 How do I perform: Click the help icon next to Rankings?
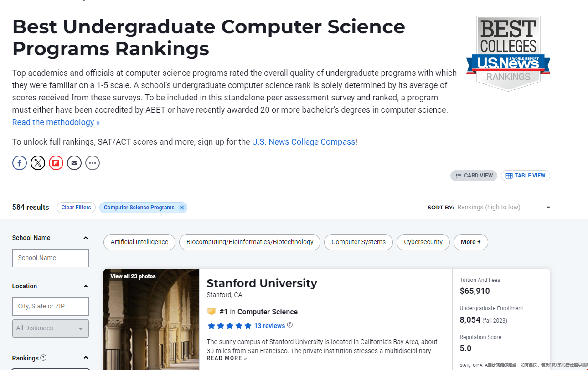pyautogui.click(x=43, y=358)
